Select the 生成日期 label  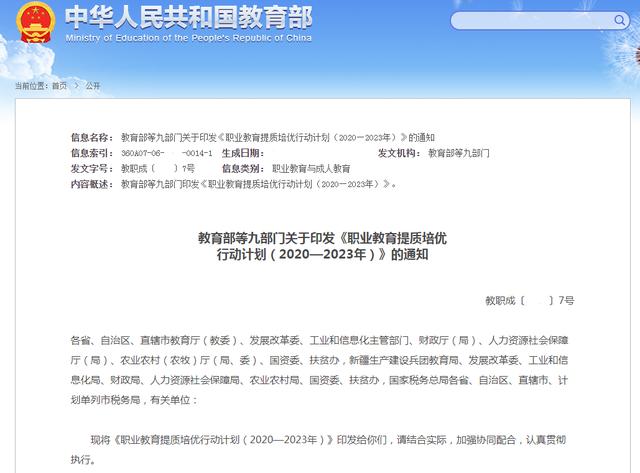243,153
